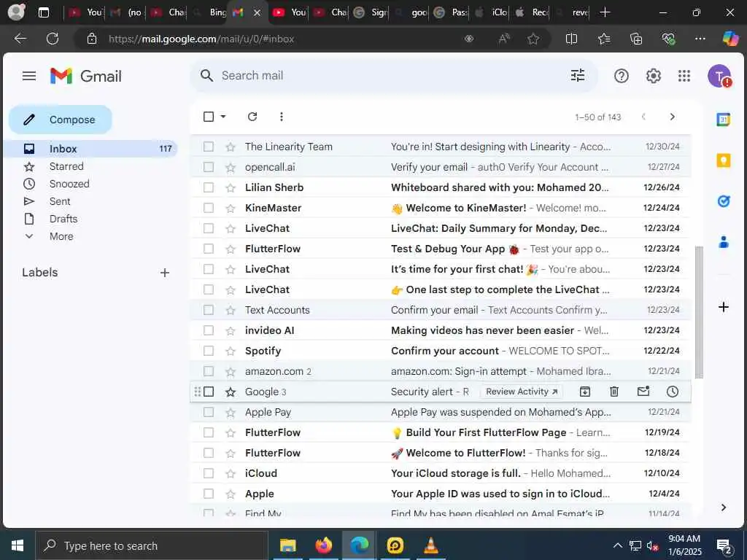
Task: Open the Starred folder
Action: [x=66, y=166]
